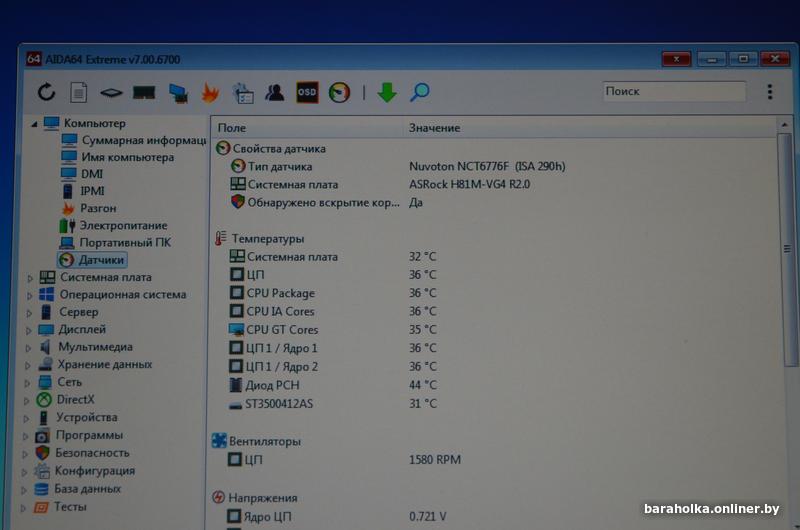Viewport: 800px width, 530px height.
Task: Select the ЦП 1 / Ядро 1 row
Action: (x=333, y=348)
